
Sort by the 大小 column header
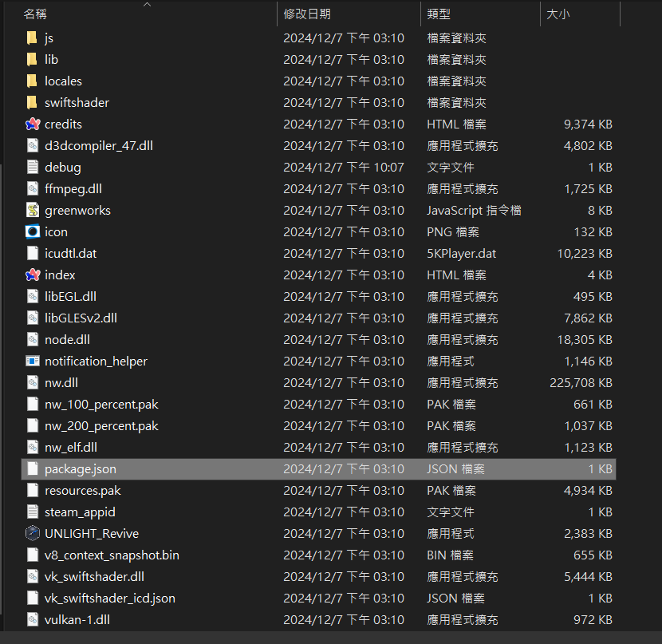[558, 14]
